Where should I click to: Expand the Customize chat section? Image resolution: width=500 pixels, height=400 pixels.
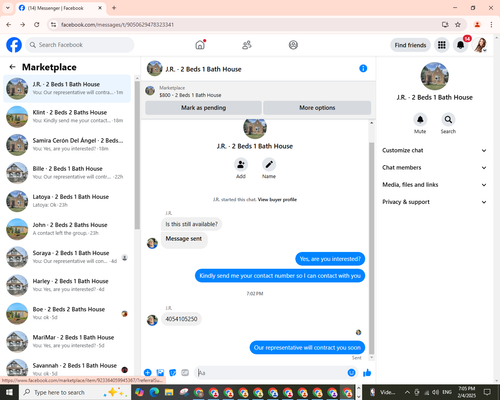[x=434, y=150]
